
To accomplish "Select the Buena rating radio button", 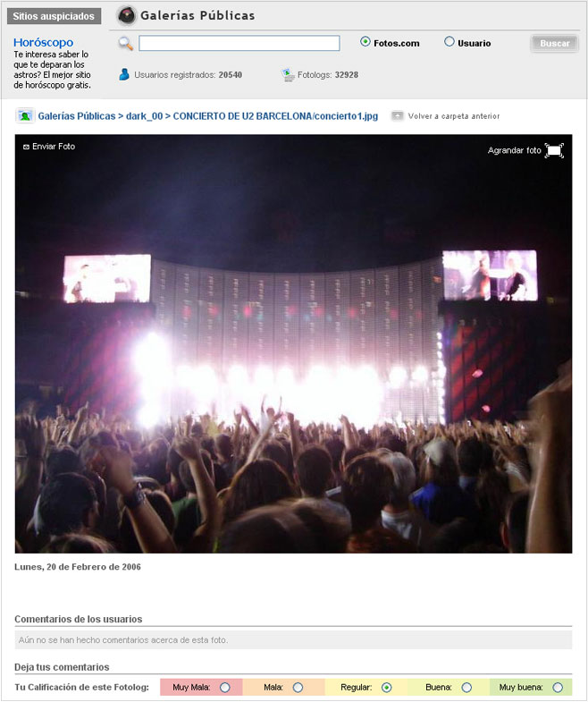I will tap(466, 687).
